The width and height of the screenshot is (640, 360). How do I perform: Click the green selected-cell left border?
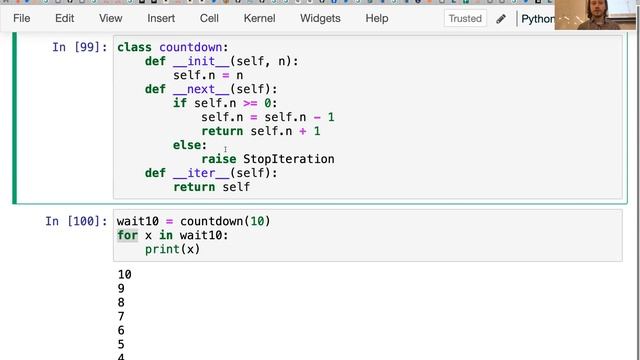coord(15,118)
